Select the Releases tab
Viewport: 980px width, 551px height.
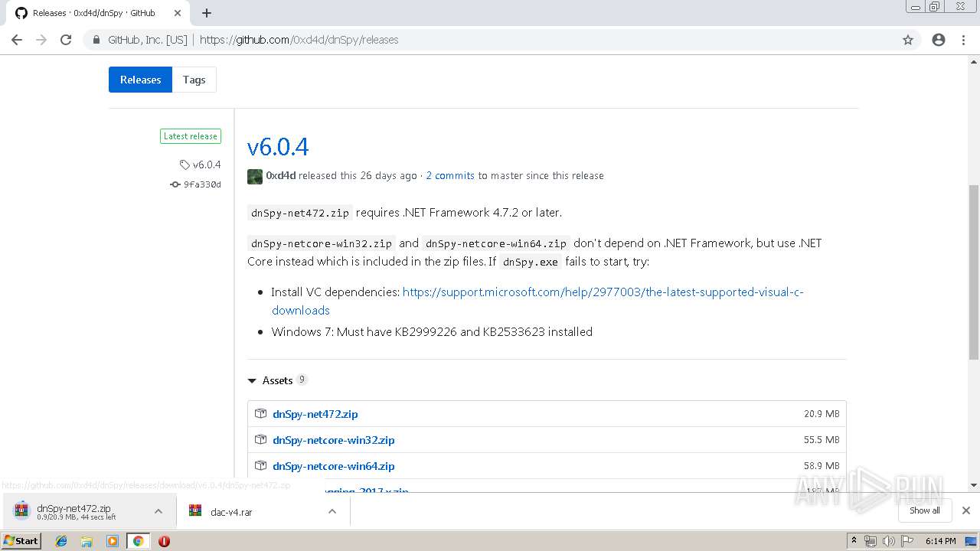(x=140, y=80)
